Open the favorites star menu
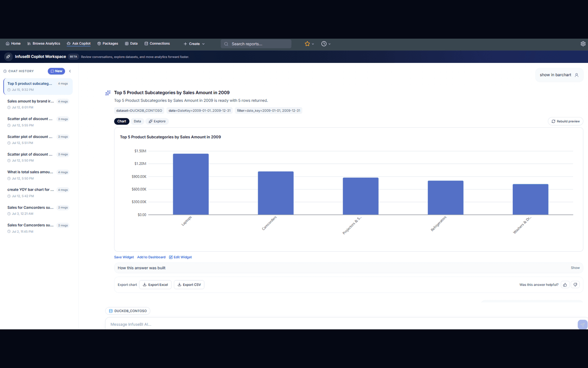 click(x=309, y=44)
